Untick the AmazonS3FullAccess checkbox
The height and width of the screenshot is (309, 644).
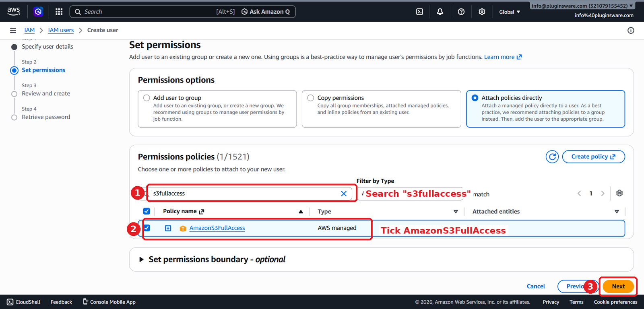(x=147, y=228)
